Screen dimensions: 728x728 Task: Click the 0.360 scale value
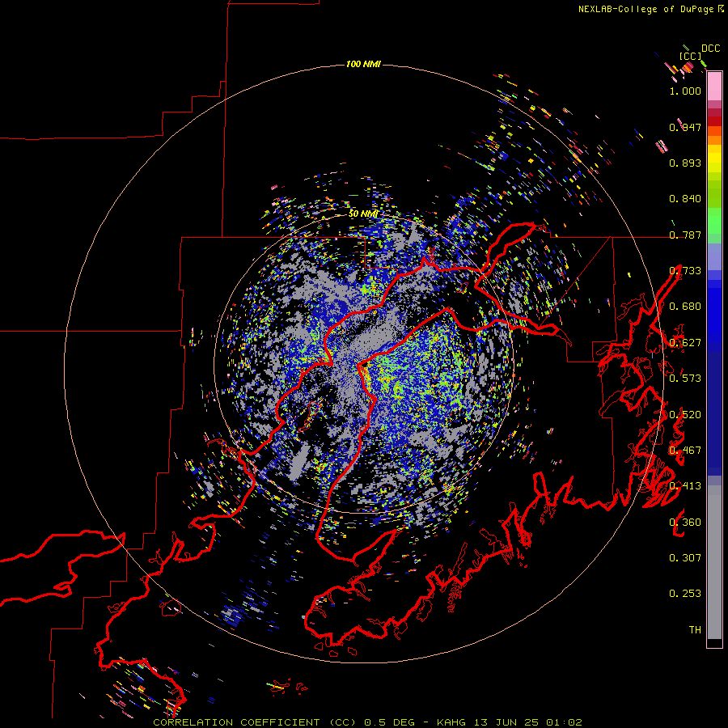pyautogui.click(x=685, y=523)
